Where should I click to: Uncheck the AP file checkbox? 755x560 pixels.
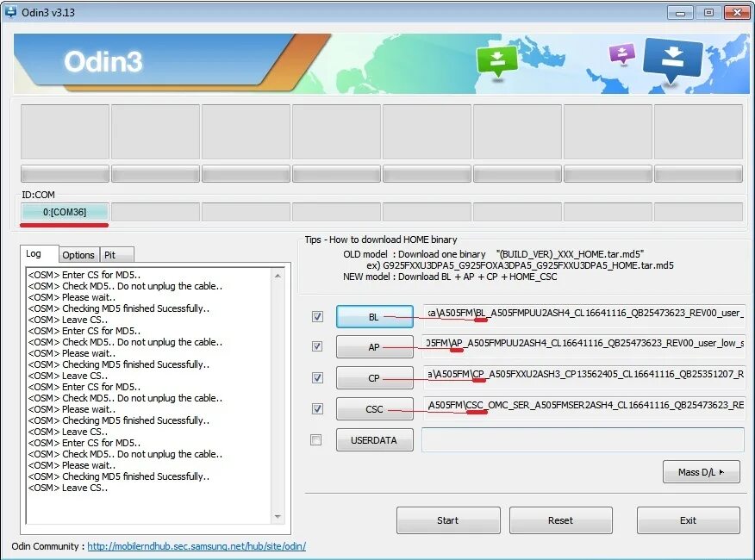pos(317,346)
